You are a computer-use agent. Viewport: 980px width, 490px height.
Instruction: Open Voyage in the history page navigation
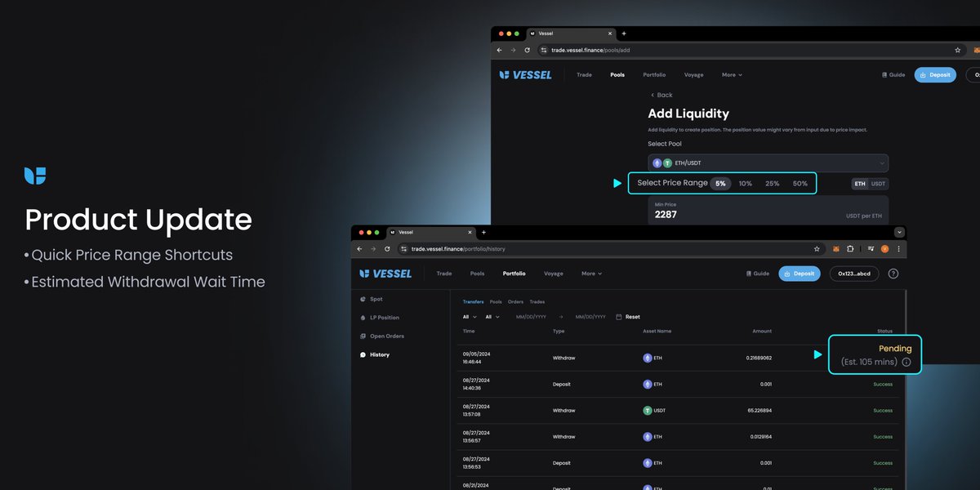coord(553,274)
